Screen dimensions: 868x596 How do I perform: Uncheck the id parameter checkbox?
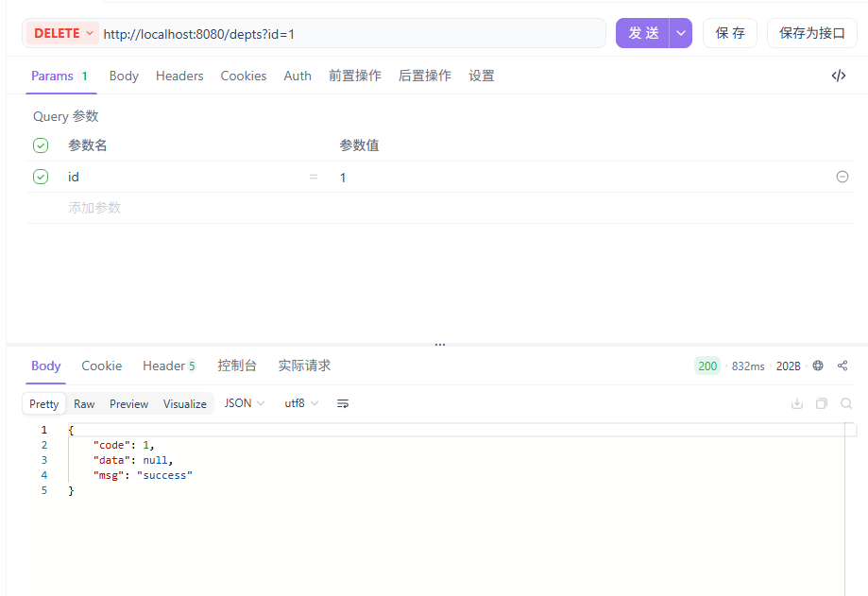click(x=41, y=177)
